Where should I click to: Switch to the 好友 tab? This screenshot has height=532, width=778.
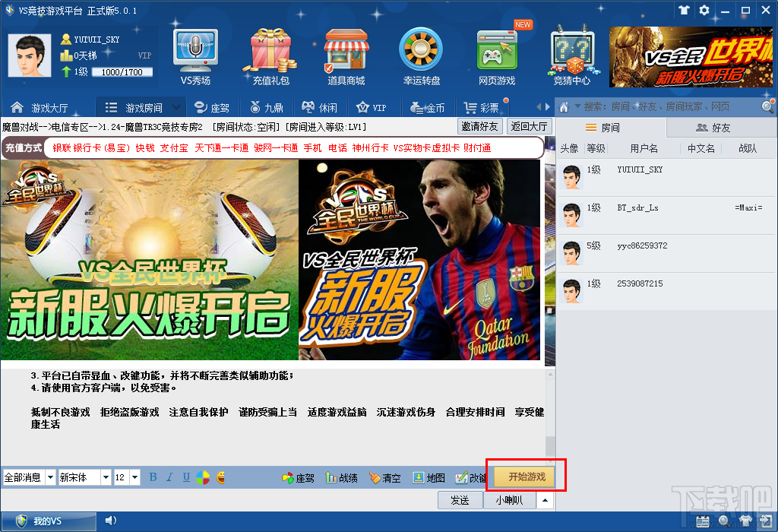[713, 128]
